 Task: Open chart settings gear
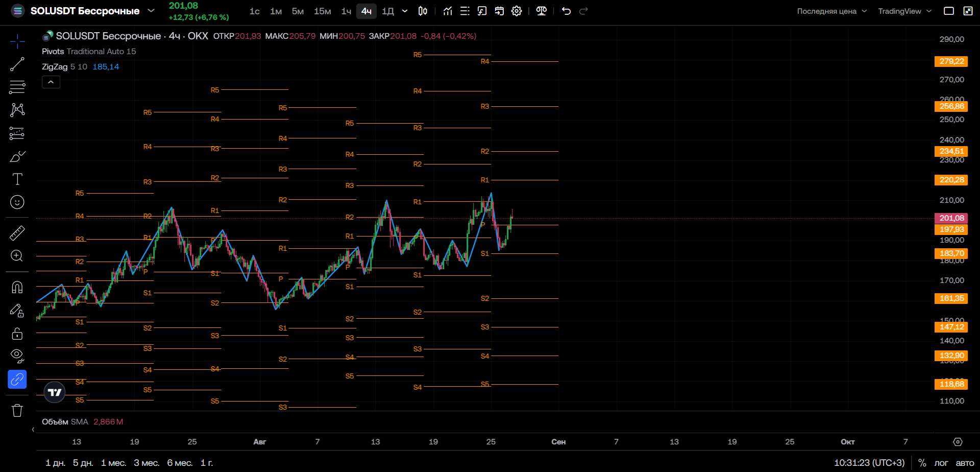pos(517,11)
